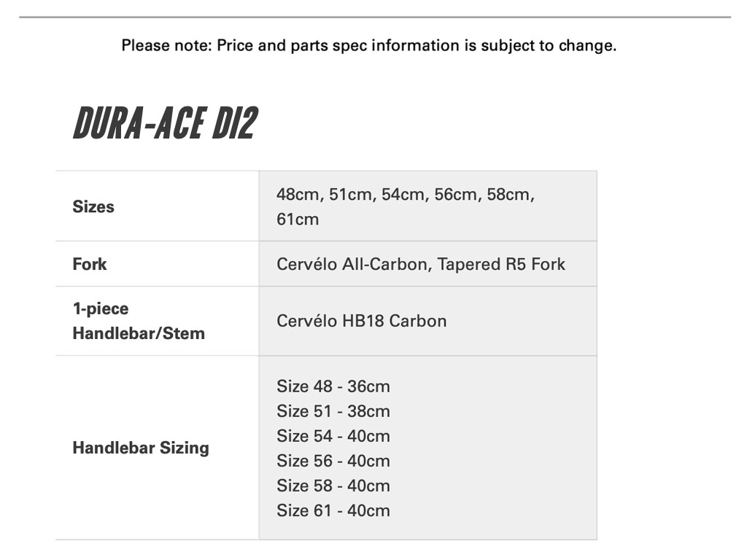Select the Sizes row label

click(x=93, y=206)
